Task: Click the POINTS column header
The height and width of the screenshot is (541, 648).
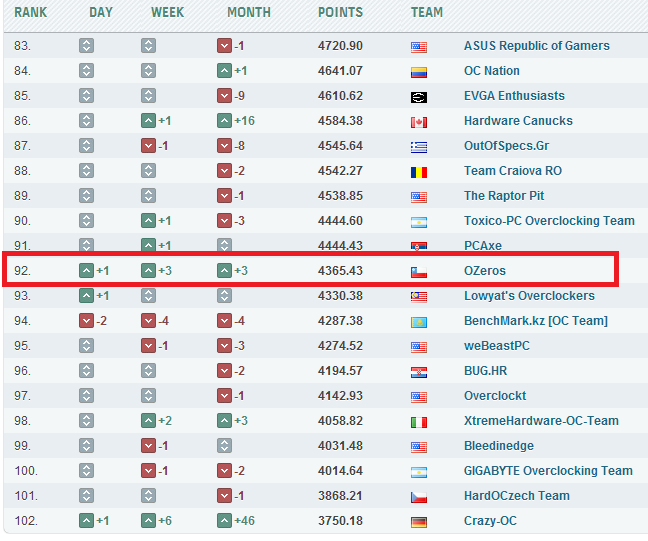Action: (x=340, y=12)
